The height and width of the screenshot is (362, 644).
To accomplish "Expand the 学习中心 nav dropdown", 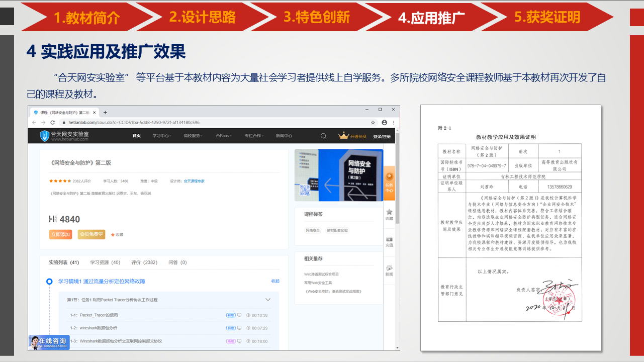I will point(162,136).
